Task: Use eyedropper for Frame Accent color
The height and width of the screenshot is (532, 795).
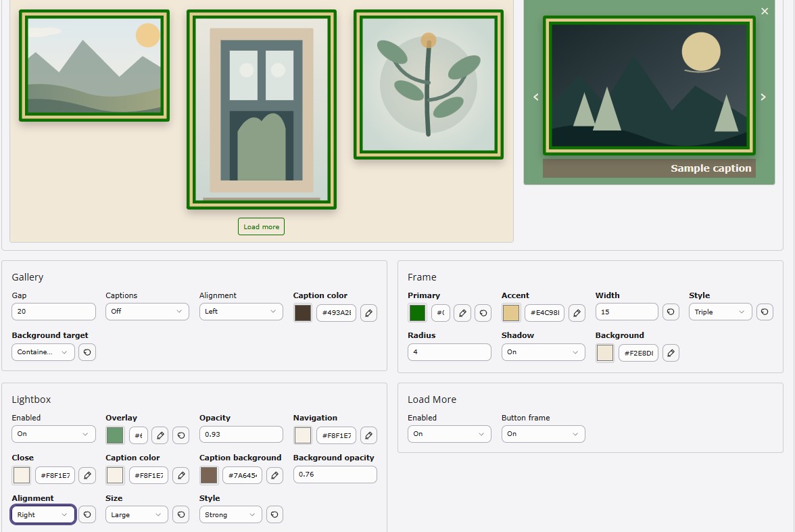Action: [577, 313]
